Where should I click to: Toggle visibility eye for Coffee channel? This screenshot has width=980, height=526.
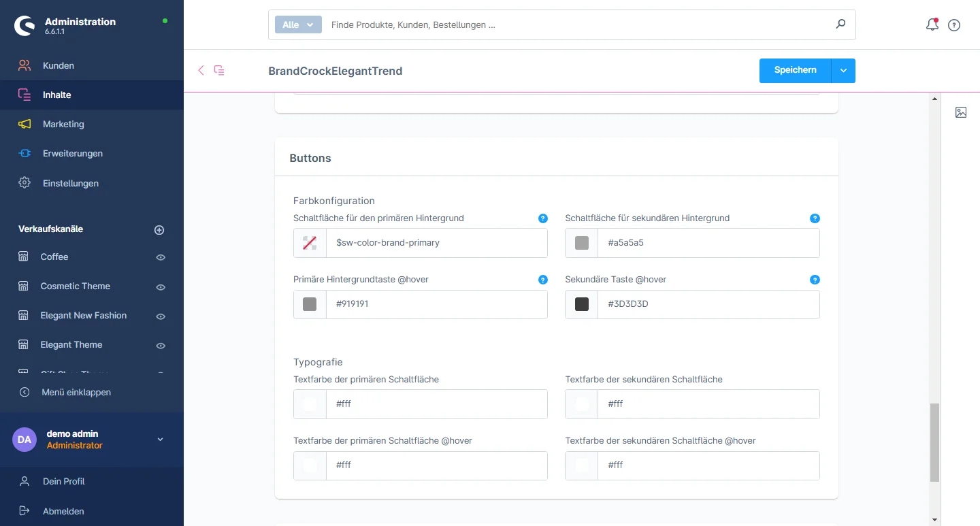click(161, 257)
